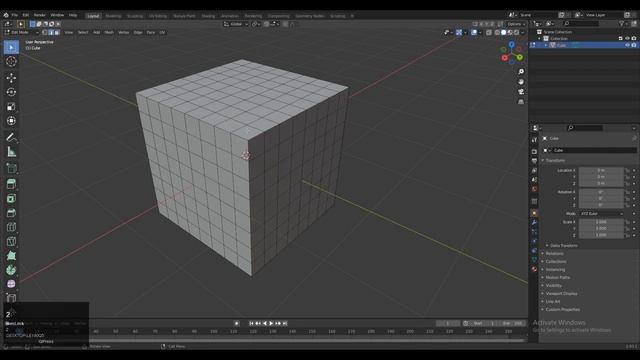Click the Location X value field
The width and height of the screenshot is (640, 360).
pyautogui.click(x=601, y=170)
